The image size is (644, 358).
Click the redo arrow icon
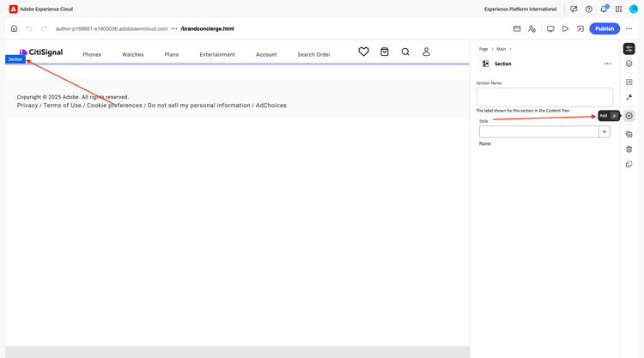pos(44,28)
